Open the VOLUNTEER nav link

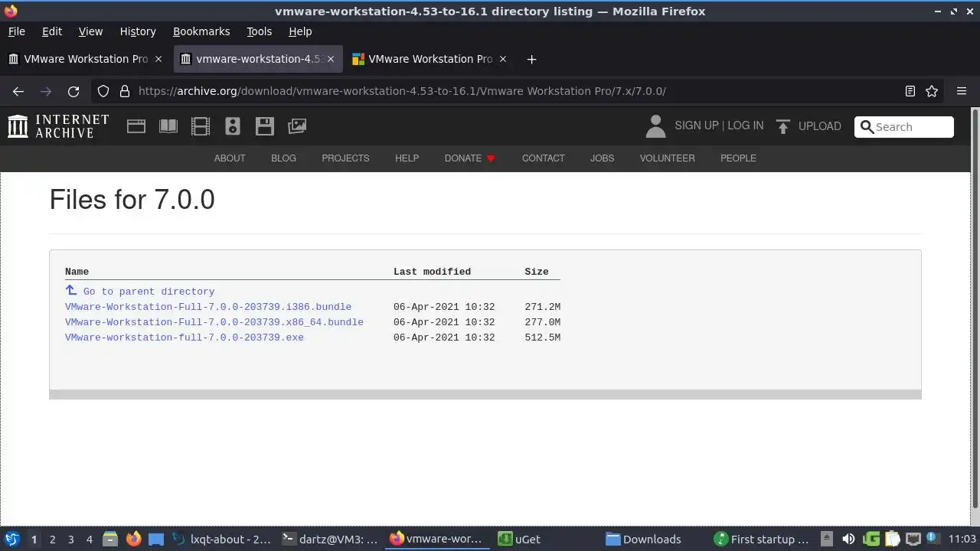pyautogui.click(x=668, y=158)
